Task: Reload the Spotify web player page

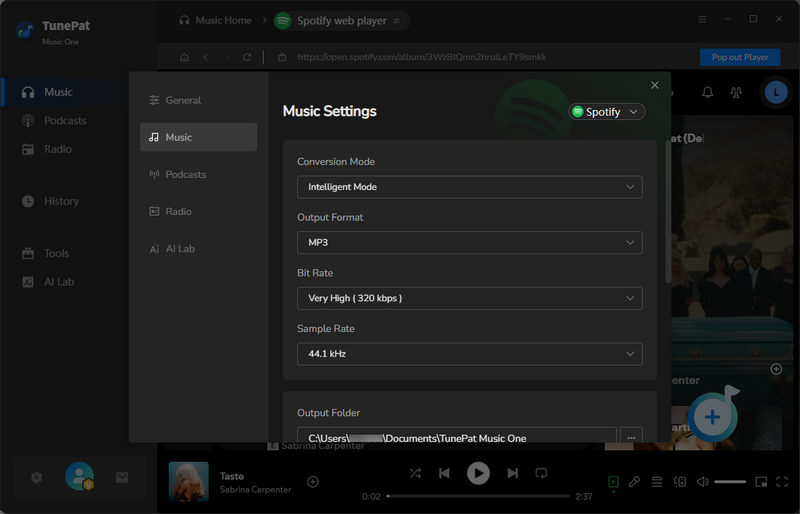Action: tap(247, 57)
